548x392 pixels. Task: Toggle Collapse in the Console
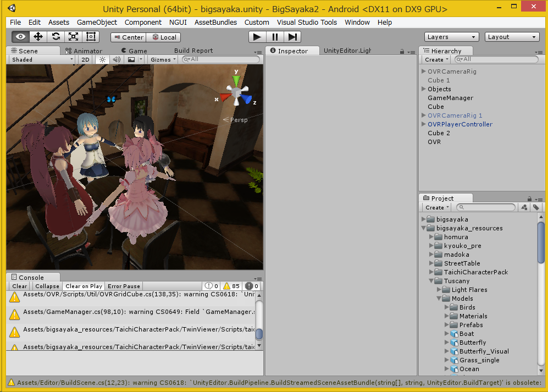pyautogui.click(x=47, y=286)
